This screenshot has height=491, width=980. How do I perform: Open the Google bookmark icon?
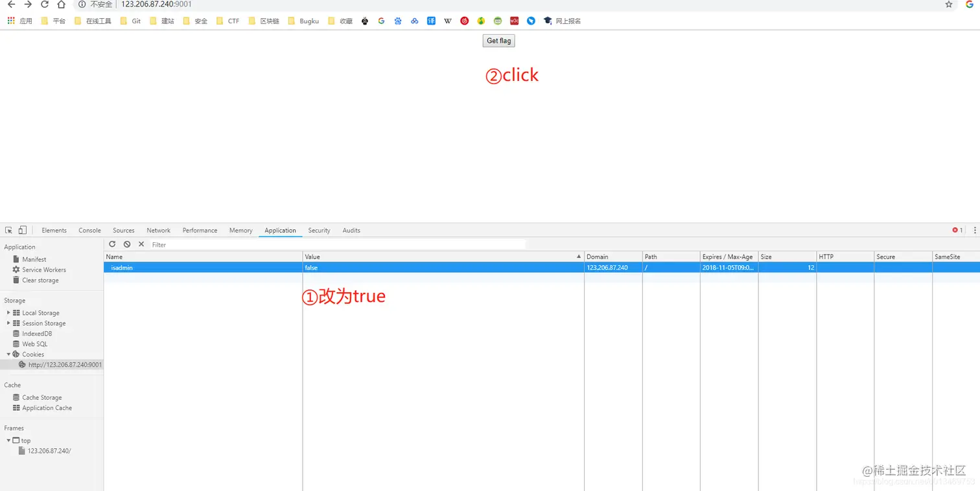coord(381,21)
